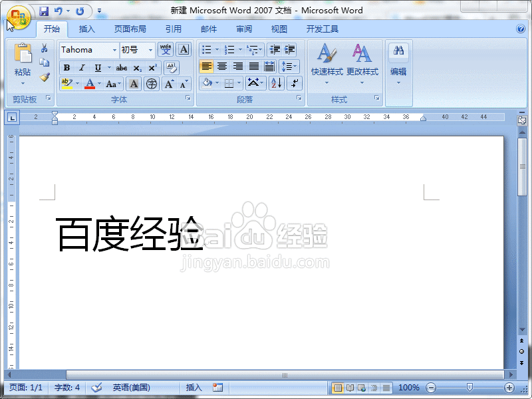Open the font size (初号) dropdown
This screenshot has width=532, height=399.
click(x=151, y=50)
